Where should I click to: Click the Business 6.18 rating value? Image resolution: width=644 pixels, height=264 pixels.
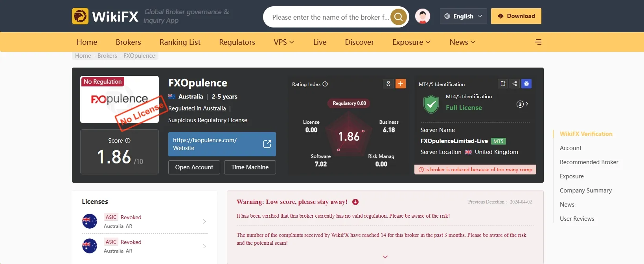389,130
